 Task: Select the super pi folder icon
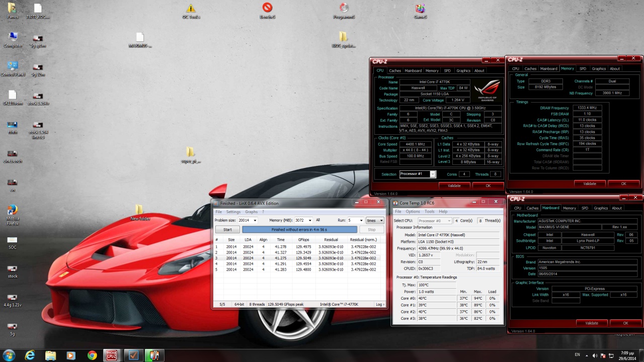[x=190, y=155]
